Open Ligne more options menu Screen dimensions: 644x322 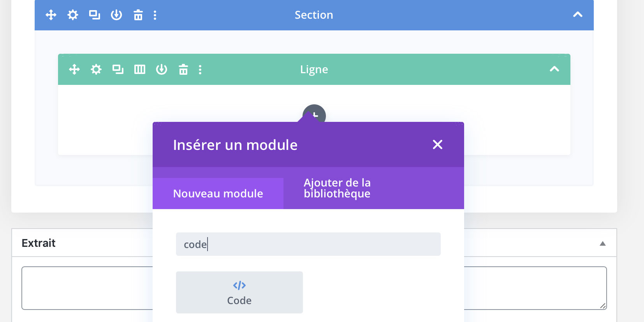(200, 70)
